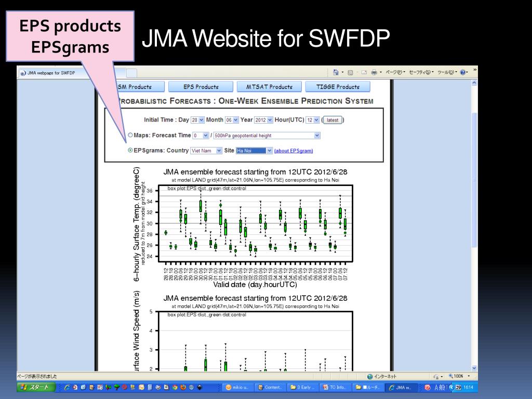Click the surface wind speed chart
This screenshot has height=399, width=532.
pyautogui.click(x=243, y=331)
